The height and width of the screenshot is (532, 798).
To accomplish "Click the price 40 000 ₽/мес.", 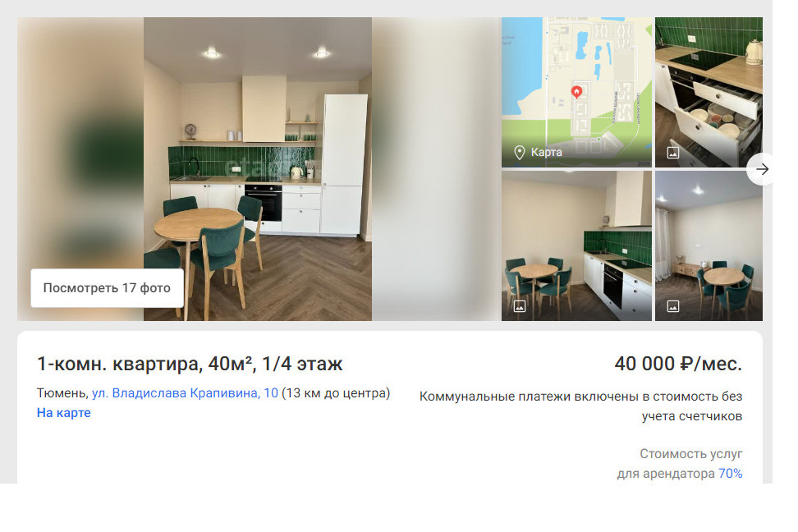I will click(678, 364).
